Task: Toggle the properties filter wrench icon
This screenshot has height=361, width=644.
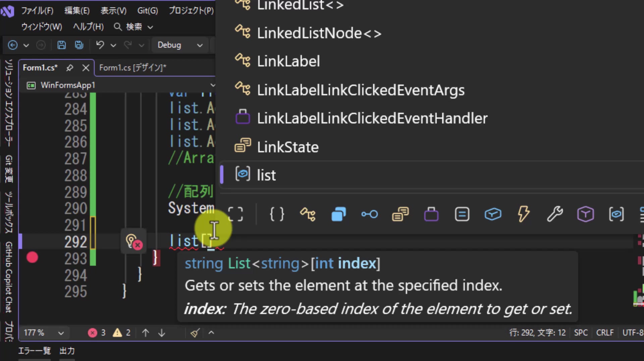Action: [555, 214]
